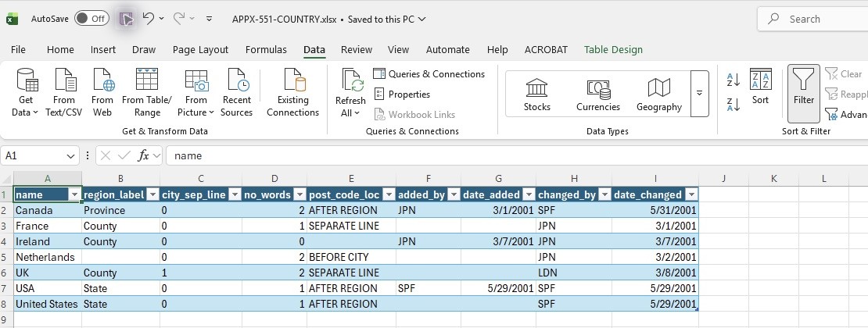This screenshot has height=328, width=868.
Task: Open the Sort dialog
Action: click(x=761, y=86)
